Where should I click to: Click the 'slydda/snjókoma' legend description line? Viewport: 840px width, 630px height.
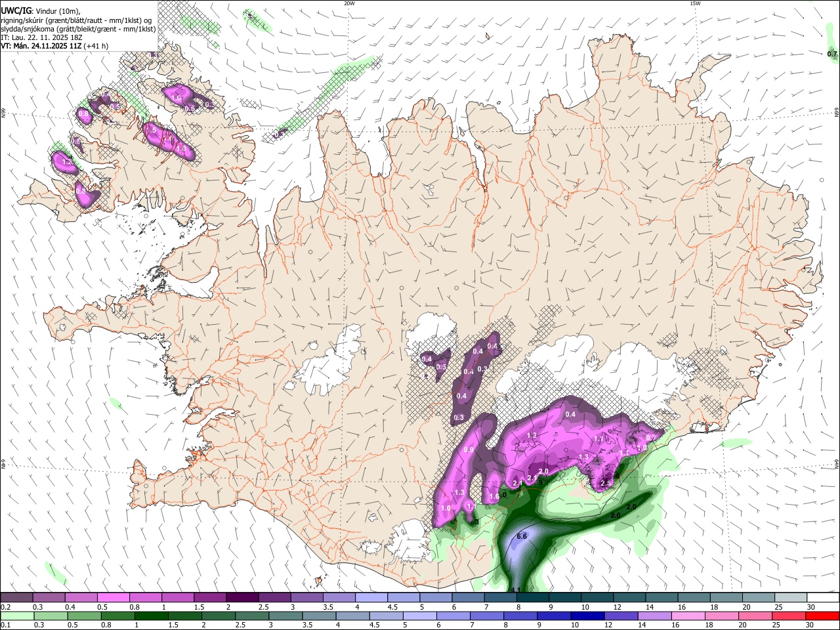click(x=78, y=29)
